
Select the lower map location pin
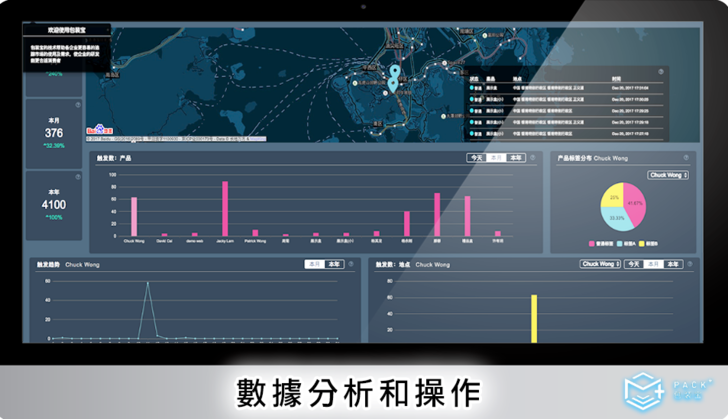393,85
